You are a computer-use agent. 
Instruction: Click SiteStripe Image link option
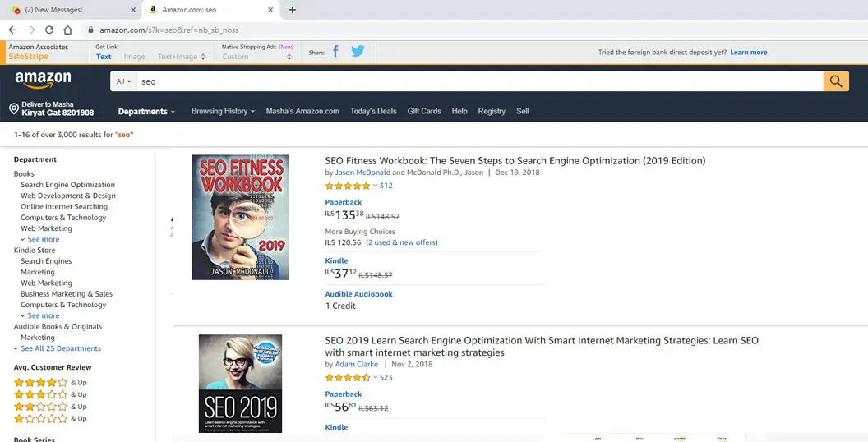(x=135, y=57)
